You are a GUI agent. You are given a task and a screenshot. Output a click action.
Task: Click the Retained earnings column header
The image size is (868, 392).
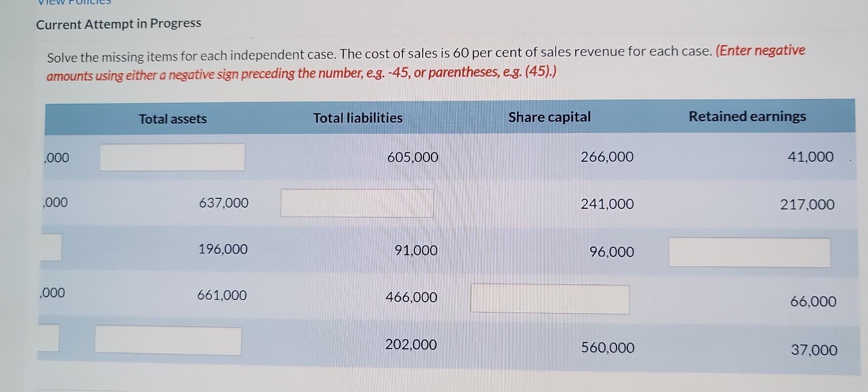[x=747, y=116]
